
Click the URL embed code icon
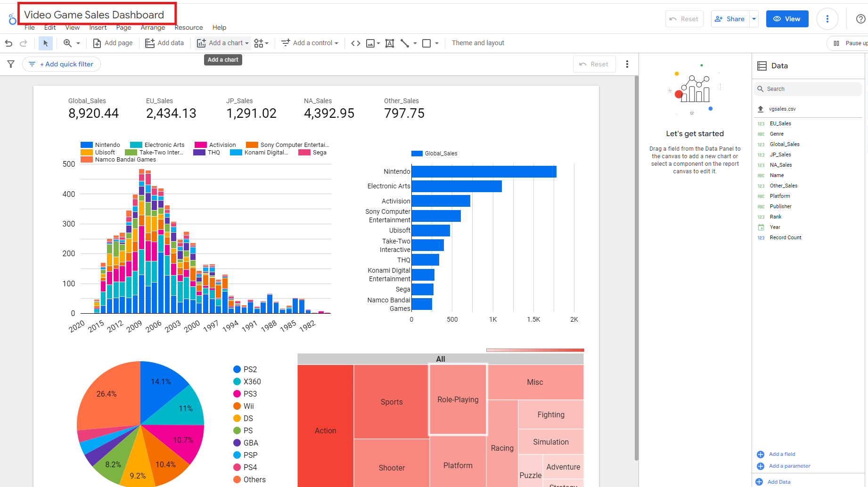(x=356, y=43)
